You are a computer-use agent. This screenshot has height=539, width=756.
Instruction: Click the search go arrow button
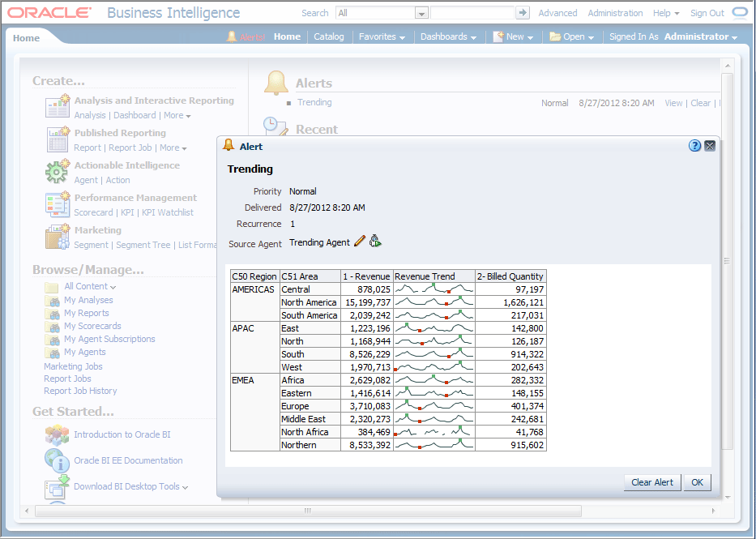[x=523, y=13]
